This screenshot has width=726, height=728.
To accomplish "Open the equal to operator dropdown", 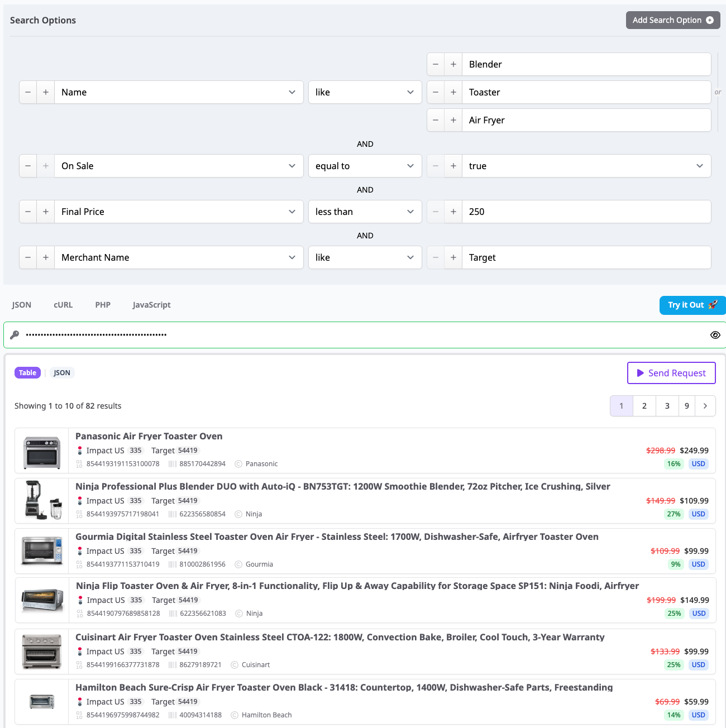I will coord(365,166).
